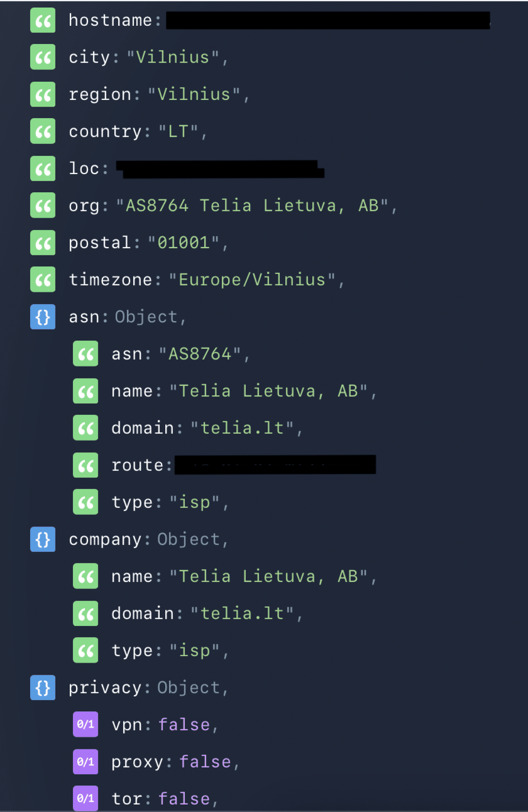Select the region key row
Viewport: 528px width, 812px height.
[x=99, y=95]
